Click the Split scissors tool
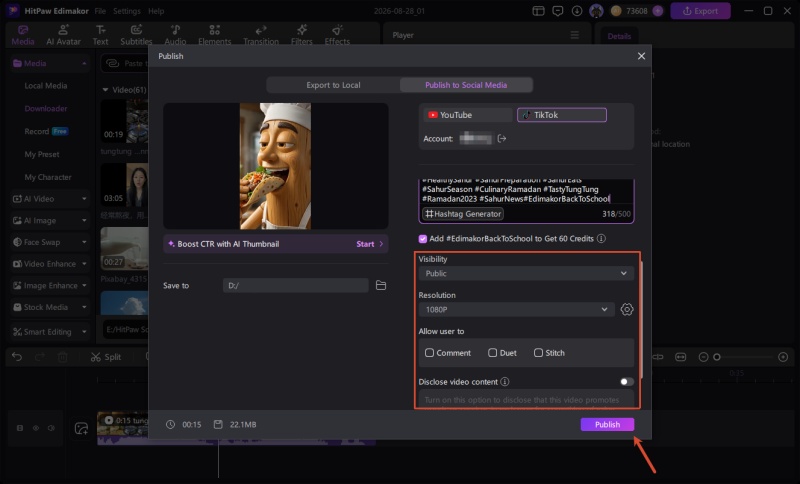Screen dimensions: 800x484 106,356
